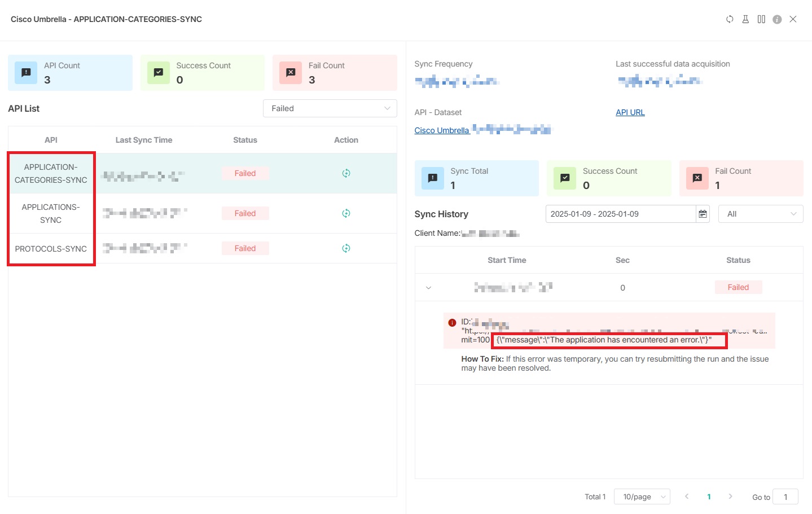Click the Sec value 0 in history row
Image resolution: width=812 pixels, height=514 pixels.
[622, 288]
